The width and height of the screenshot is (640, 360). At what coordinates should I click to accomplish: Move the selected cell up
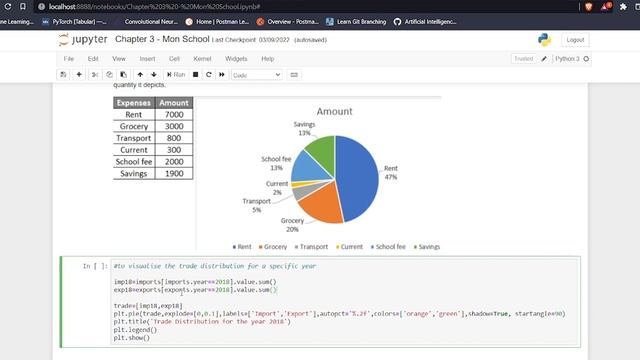click(140, 75)
